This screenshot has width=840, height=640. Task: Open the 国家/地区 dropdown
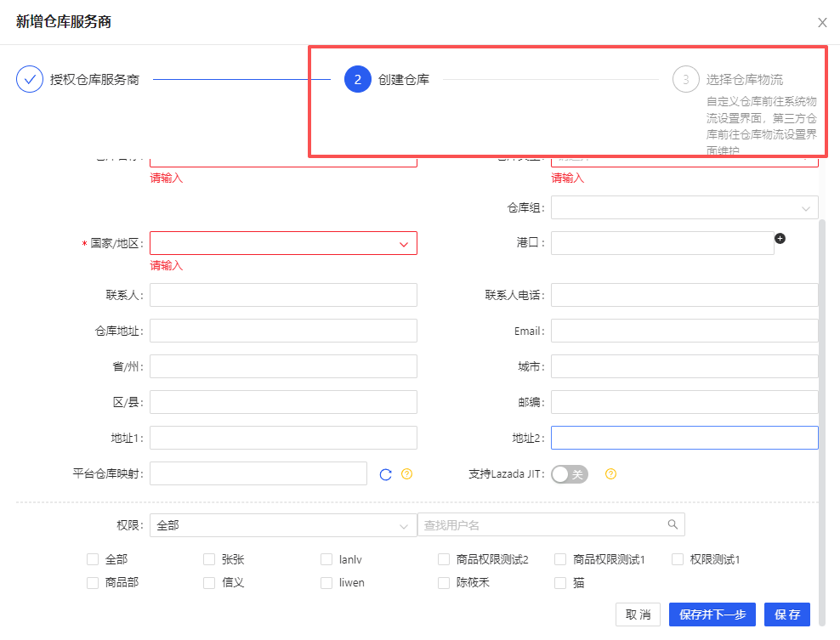283,243
